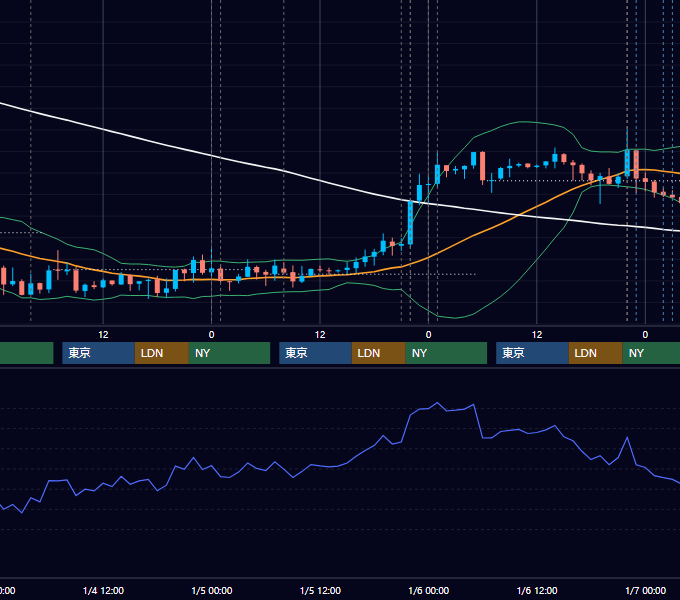Select the 東京 session block on 1/4
The image size is (680, 600).
[x=98, y=353]
